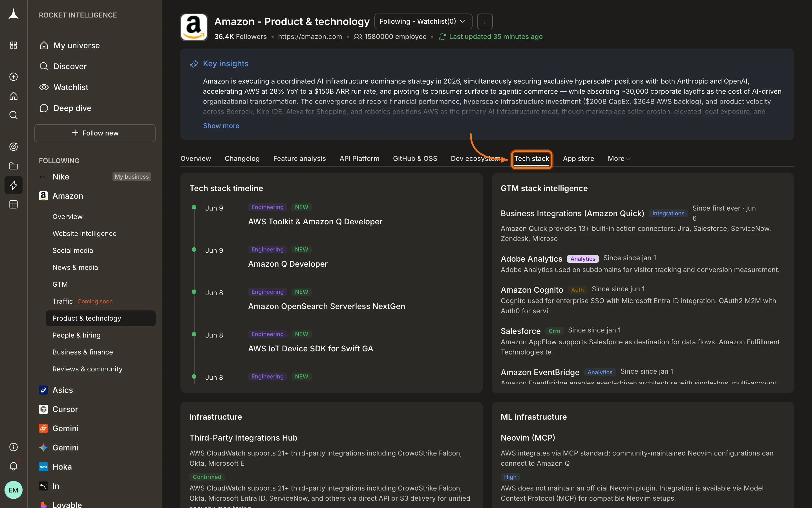
Task: Click the Asics logo icon in Following
Action: tap(43, 390)
